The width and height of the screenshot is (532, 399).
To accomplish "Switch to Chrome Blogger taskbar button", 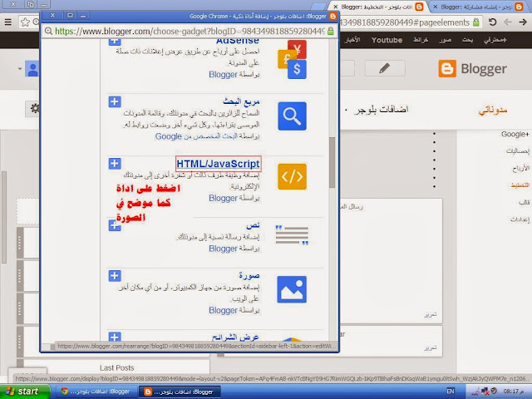I will 96,392.
